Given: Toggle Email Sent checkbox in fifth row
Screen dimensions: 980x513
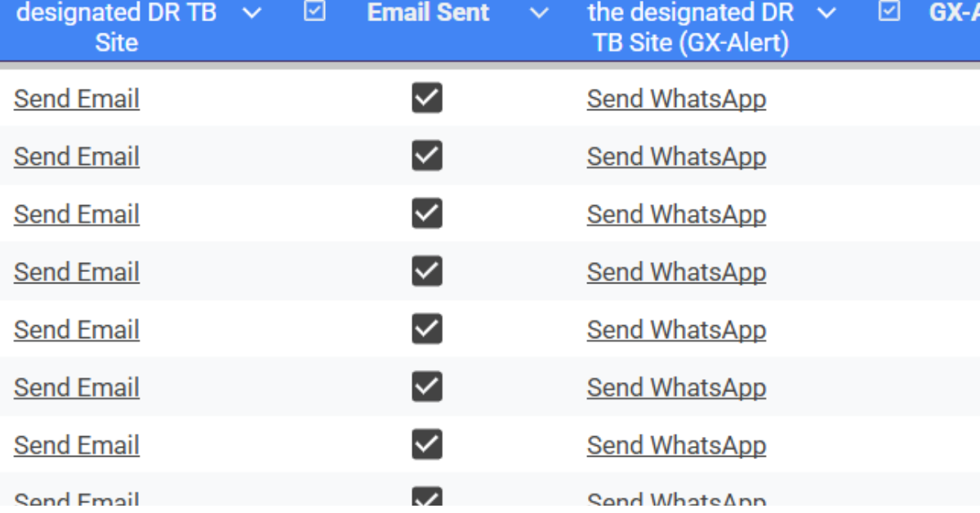Looking at the screenshot, I should 427,329.
